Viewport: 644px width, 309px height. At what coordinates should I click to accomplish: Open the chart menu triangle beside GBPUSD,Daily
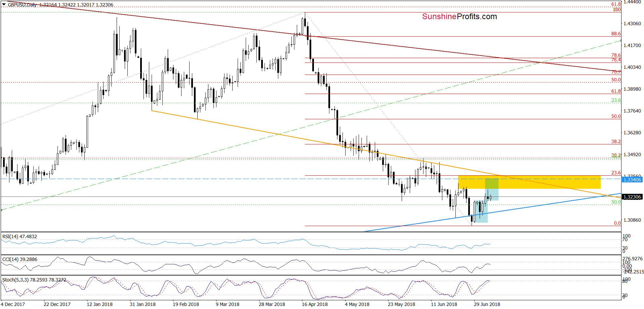[4, 5]
